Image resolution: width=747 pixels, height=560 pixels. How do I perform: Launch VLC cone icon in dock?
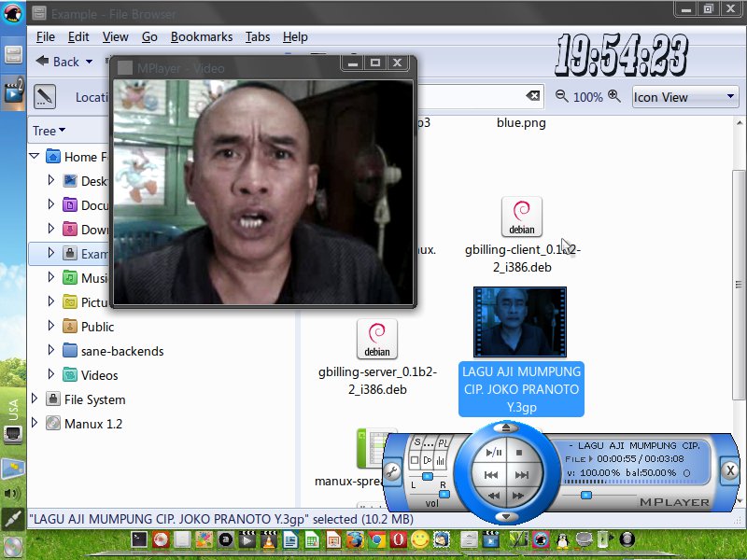click(x=268, y=540)
